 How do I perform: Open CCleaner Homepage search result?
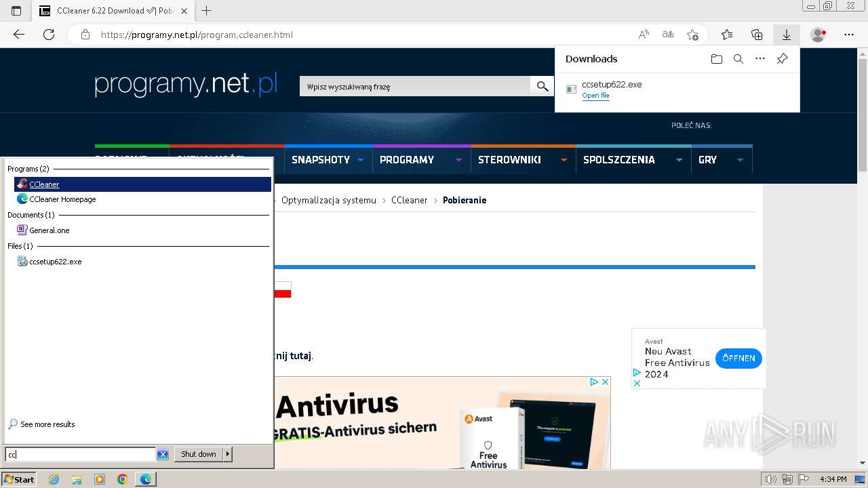coord(142,199)
